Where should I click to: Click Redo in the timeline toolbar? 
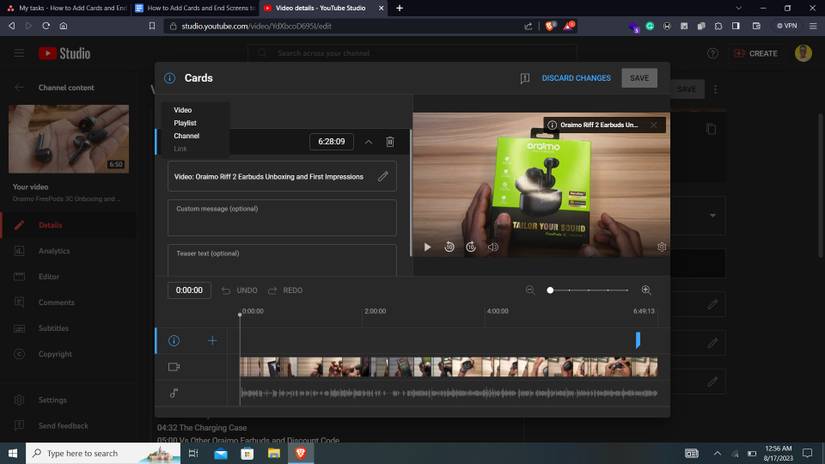pyautogui.click(x=286, y=290)
